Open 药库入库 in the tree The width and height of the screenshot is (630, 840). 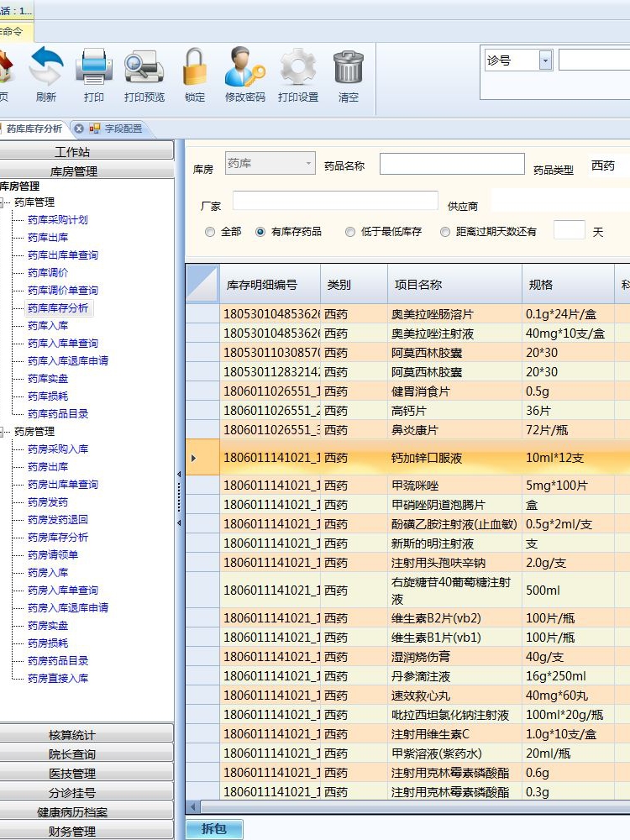click(48, 326)
